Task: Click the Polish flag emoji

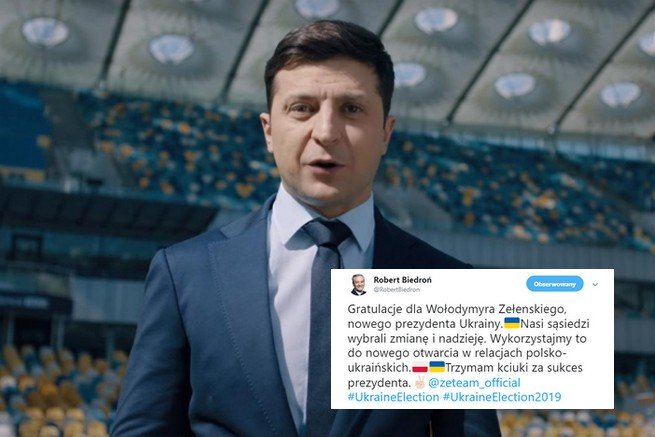Action: (x=420, y=367)
